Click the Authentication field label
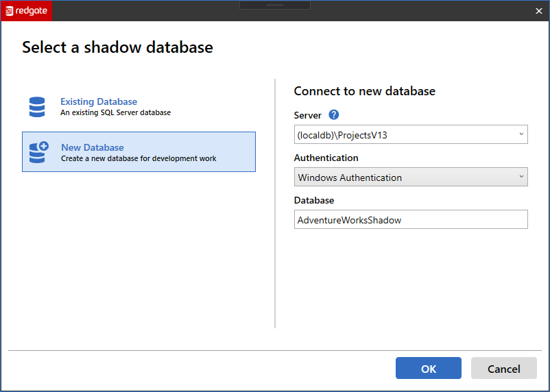This screenshot has width=550, height=392. 326,158
